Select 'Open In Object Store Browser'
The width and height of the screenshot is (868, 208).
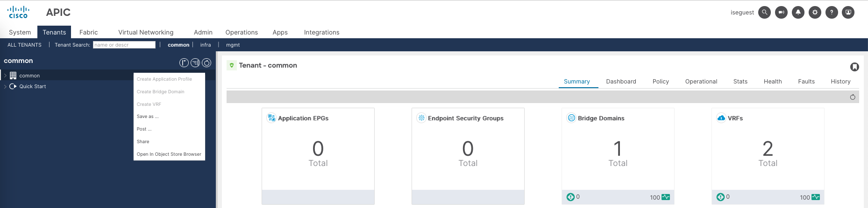point(169,154)
